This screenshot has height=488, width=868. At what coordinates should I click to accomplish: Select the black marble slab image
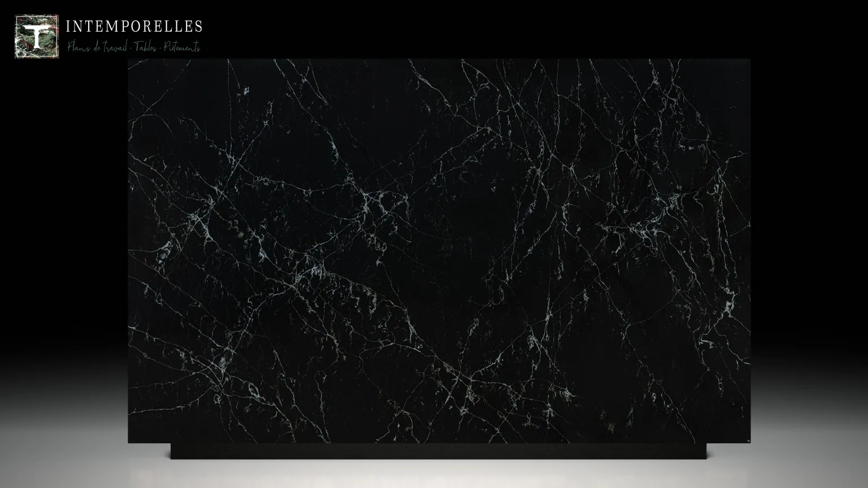coord(439,251)
